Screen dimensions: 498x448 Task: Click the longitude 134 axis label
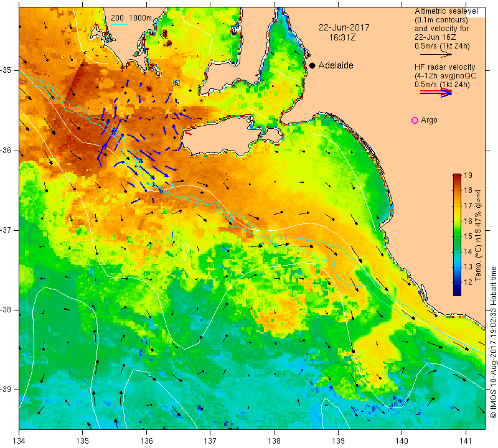pyautogui.click(x=19, y=441)
